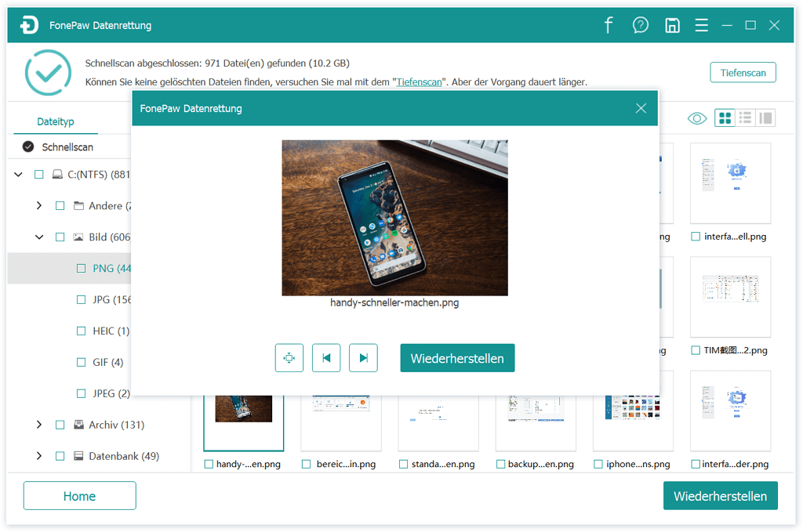Screen dimensions: 803x532
Task: Select the Schnellscan entry
Action: 67,147
